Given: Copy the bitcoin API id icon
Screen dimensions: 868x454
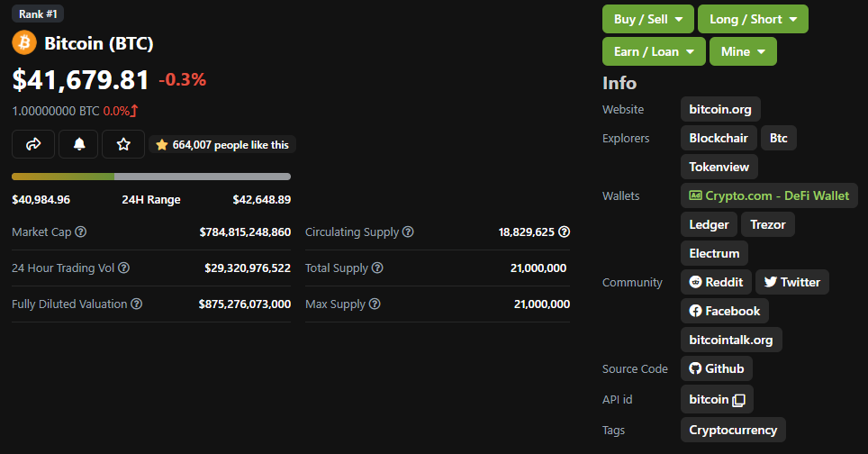Looking at the screenshot, I should tap(738, 400).
